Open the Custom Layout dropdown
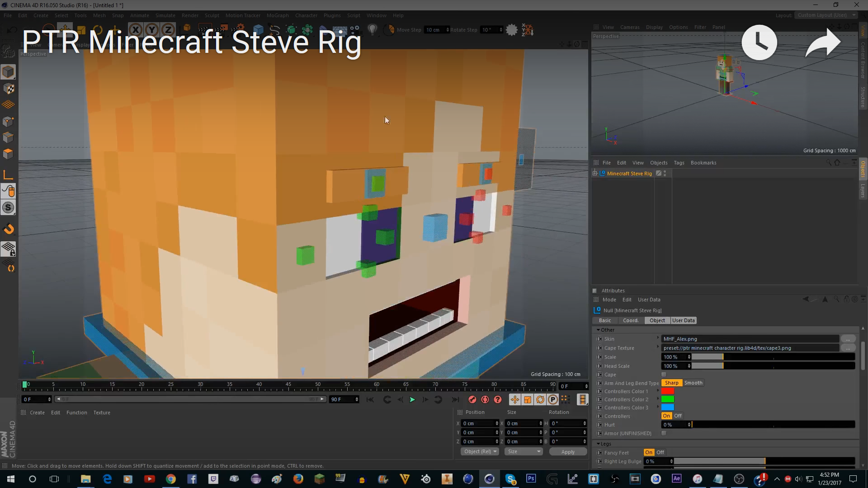The width and height of the screenshot is (868, 488). click(x=826, y=15)
